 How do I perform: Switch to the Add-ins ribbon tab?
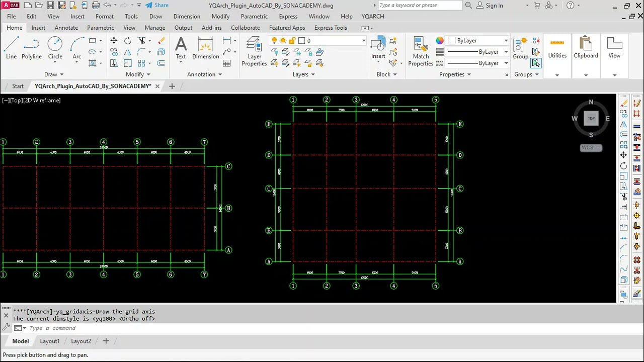[x=211, y=28]
